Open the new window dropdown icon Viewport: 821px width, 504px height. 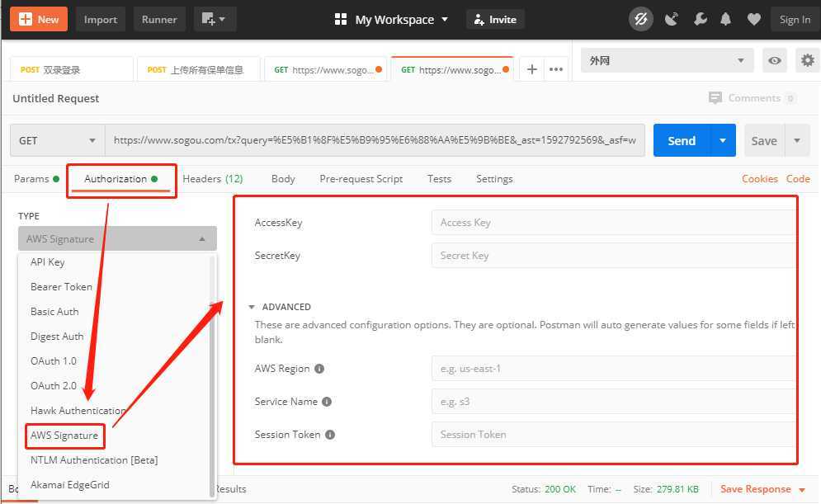(215, 19)
